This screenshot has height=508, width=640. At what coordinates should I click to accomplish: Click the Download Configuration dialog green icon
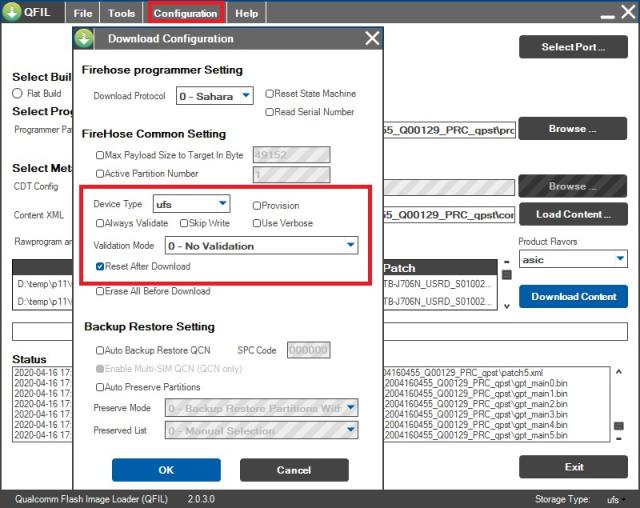[84, 39]
